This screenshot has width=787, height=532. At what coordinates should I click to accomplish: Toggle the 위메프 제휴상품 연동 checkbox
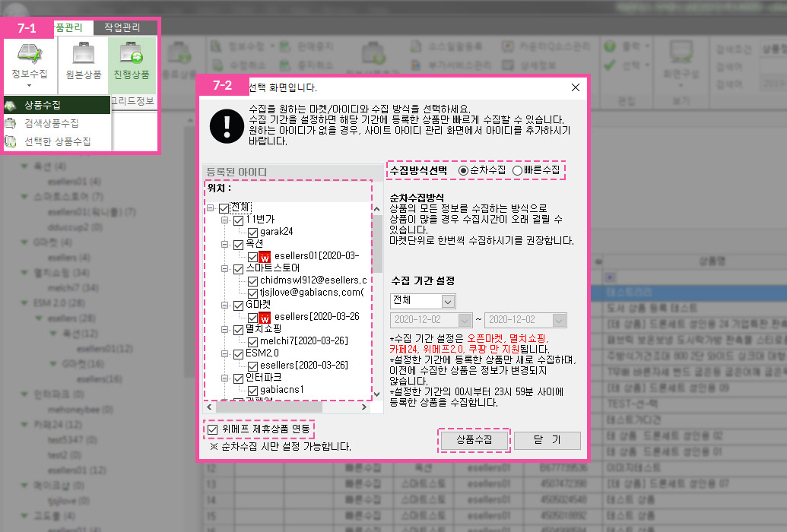(x=213, y=429)
